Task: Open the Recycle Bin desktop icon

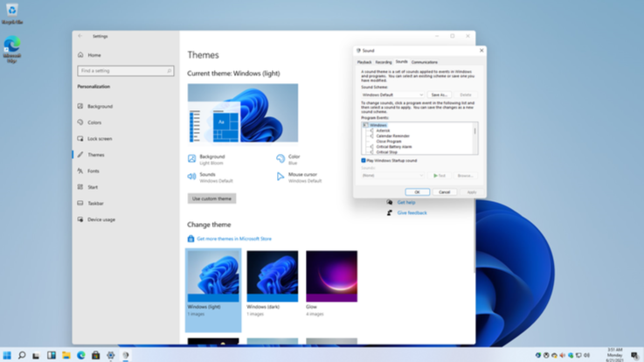Action: (12, 14)
